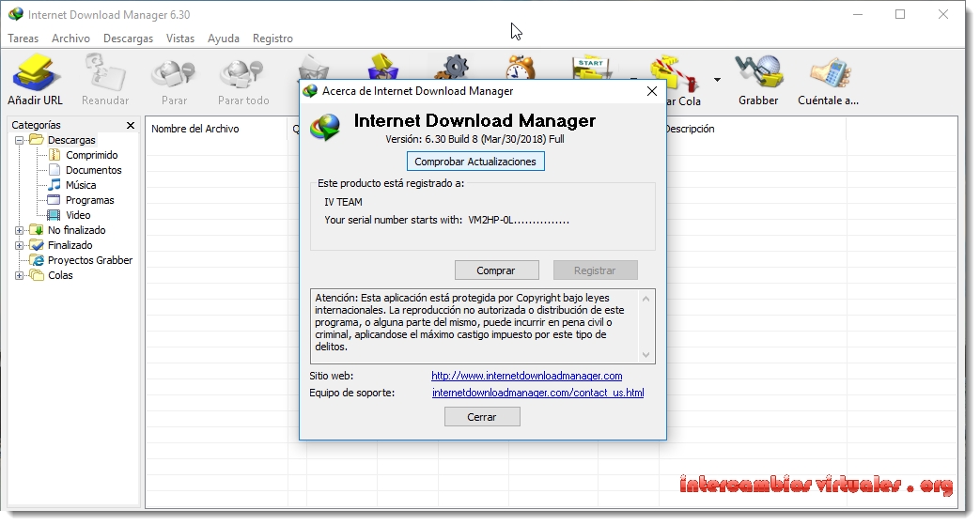Click the No finalizado folder icon

pos(37,230)
